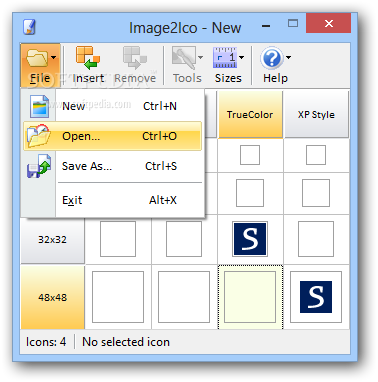Select the 48x48 XP Style S icon
Viewport: 378px width, 382px height.
(x=316, y=297)
